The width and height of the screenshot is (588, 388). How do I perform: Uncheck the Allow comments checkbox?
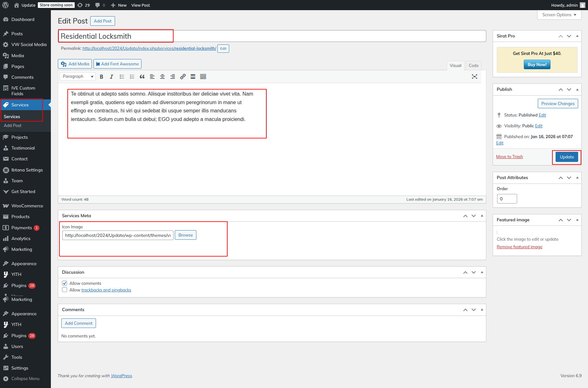(65, 283)
